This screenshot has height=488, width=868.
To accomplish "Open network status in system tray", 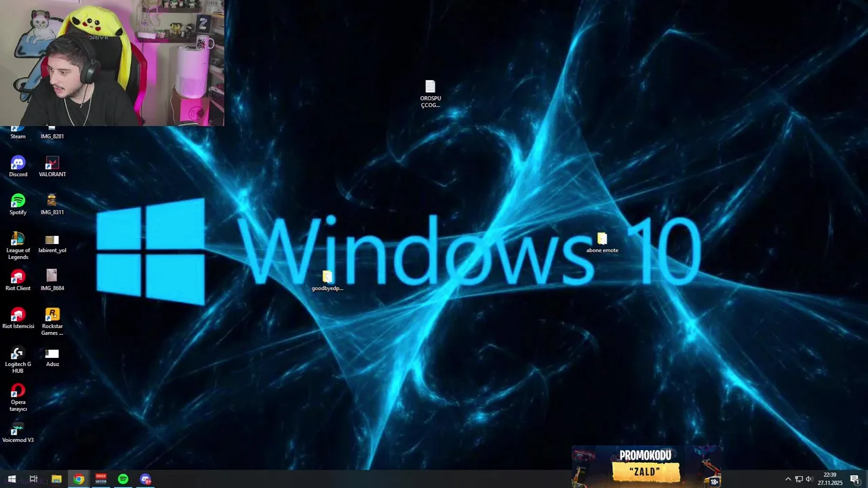I will click(799, 479).
